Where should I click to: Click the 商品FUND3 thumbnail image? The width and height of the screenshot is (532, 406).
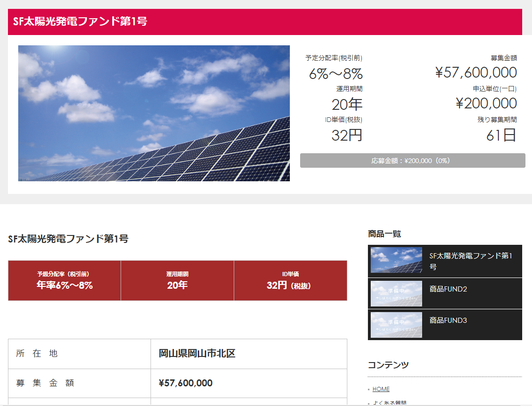pyautogui.click(x=396, y=325)
